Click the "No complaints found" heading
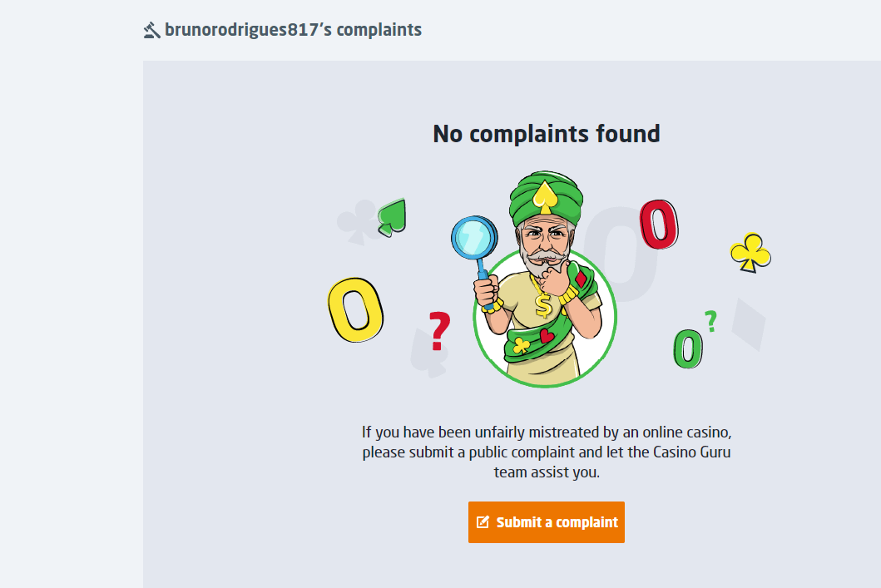The width and height of the screenshot is (881, 588). (547, 134)
